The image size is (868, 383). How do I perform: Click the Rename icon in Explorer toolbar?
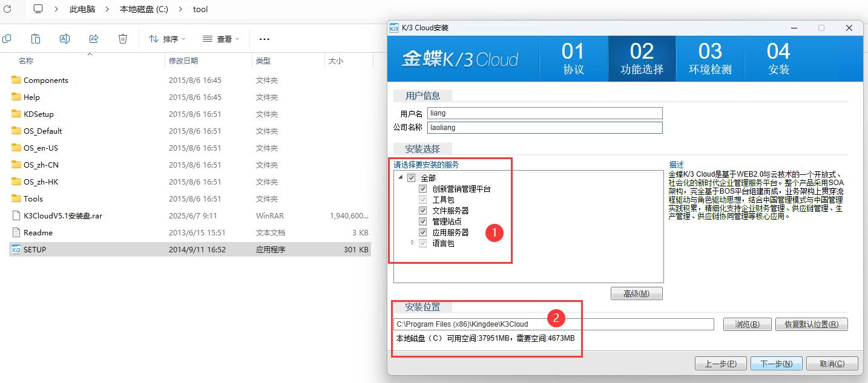65,39
